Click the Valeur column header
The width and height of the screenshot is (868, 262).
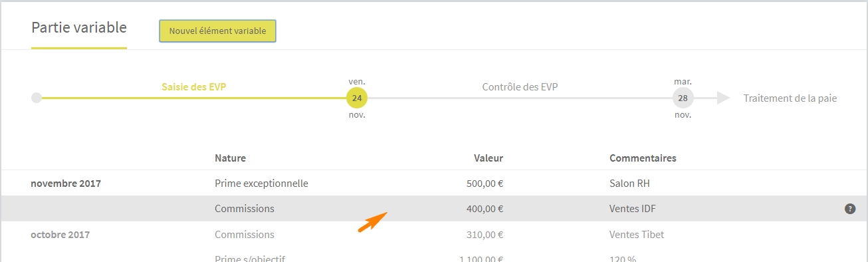pos(488,158)
